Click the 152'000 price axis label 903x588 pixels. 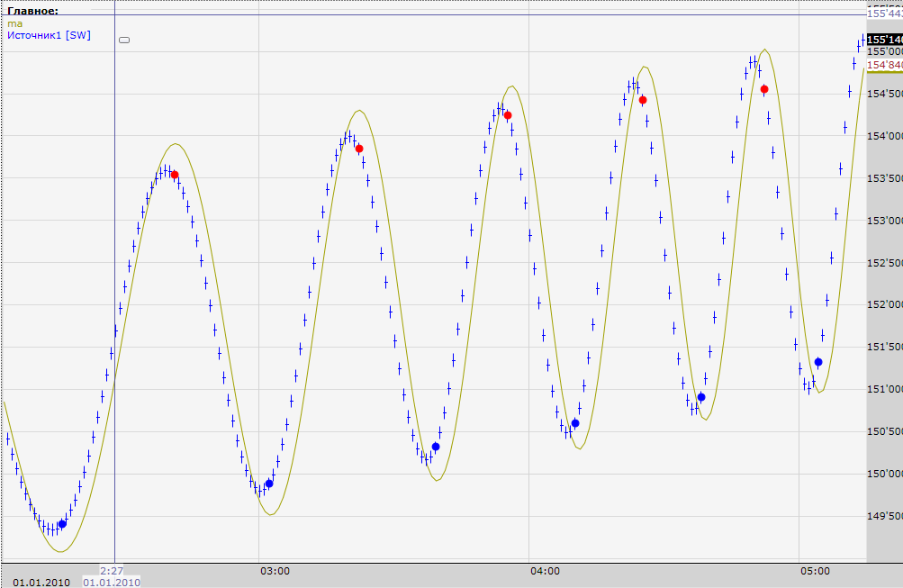(884, 304)
